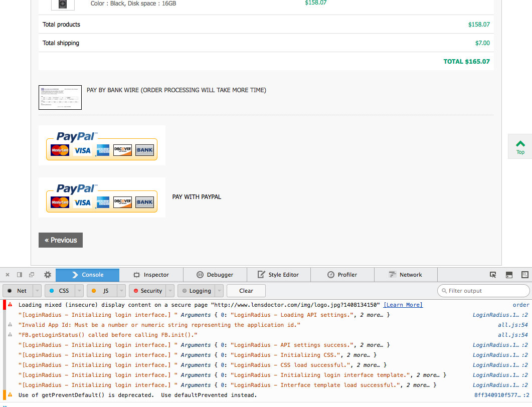Expand the Security filter dropdown arrow
The image size is (532, 407).
pos(170,291)
